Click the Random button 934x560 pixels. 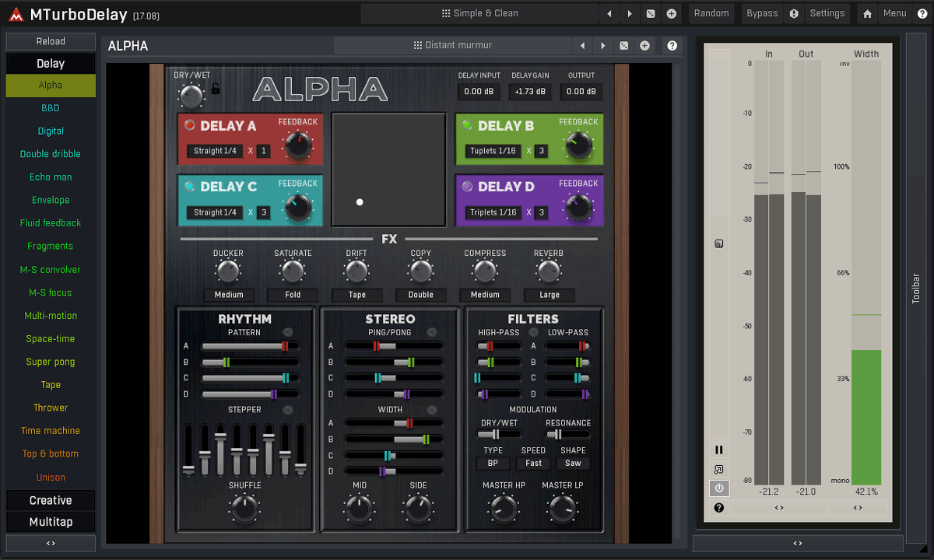(x=711, y=13)
